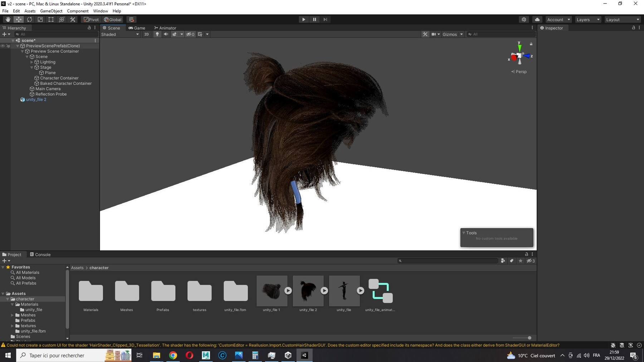Open the Window menu

101,11
